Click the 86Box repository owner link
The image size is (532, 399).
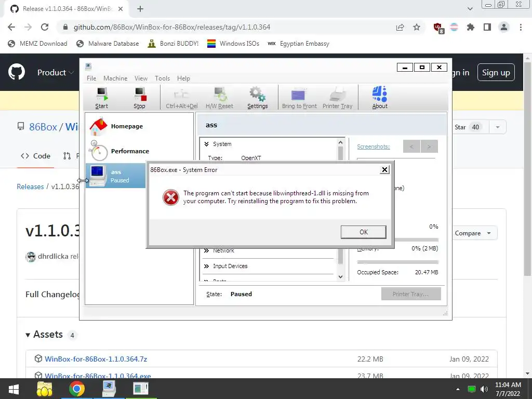pos(43,127)
